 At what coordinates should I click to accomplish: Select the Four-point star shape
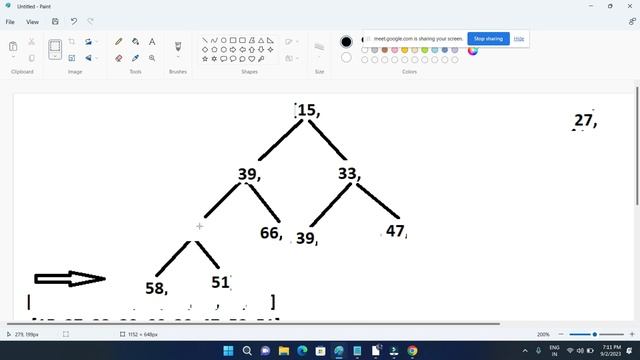click(x=270, y=50)
